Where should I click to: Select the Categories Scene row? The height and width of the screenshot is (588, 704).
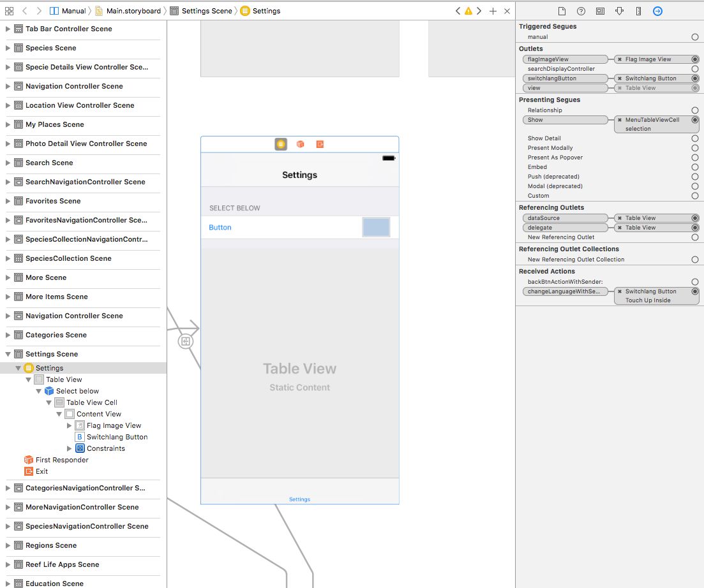click(x=83, y=335)
